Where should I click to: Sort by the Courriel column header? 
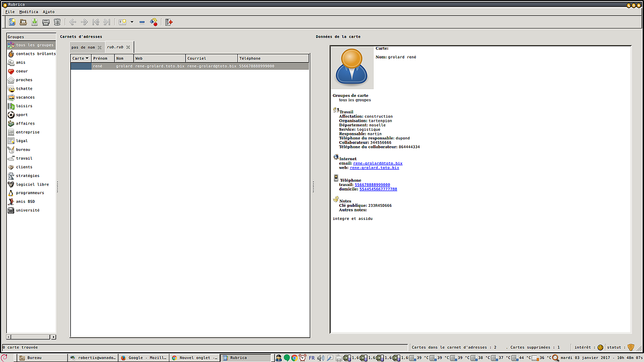tap(211, 58)
